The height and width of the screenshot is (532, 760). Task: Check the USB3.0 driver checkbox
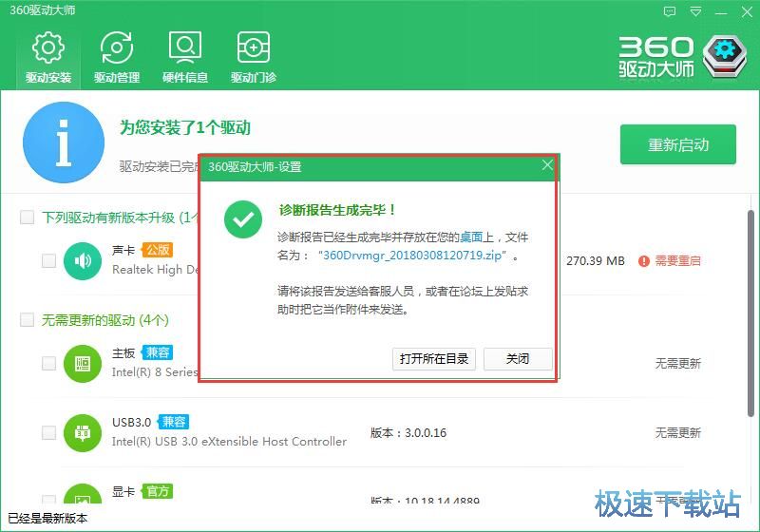(49, 432)
